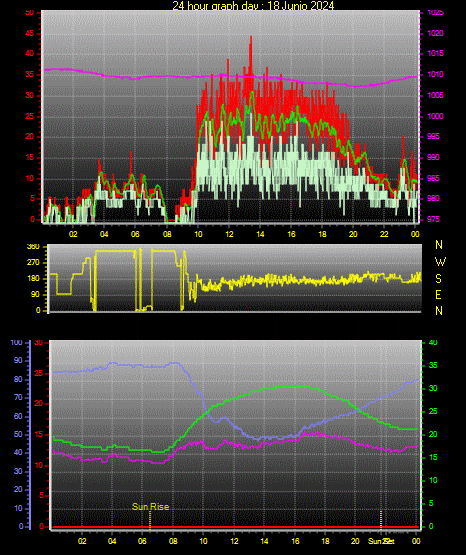Click the magenta 990 pressure axis label

(433, 157)
